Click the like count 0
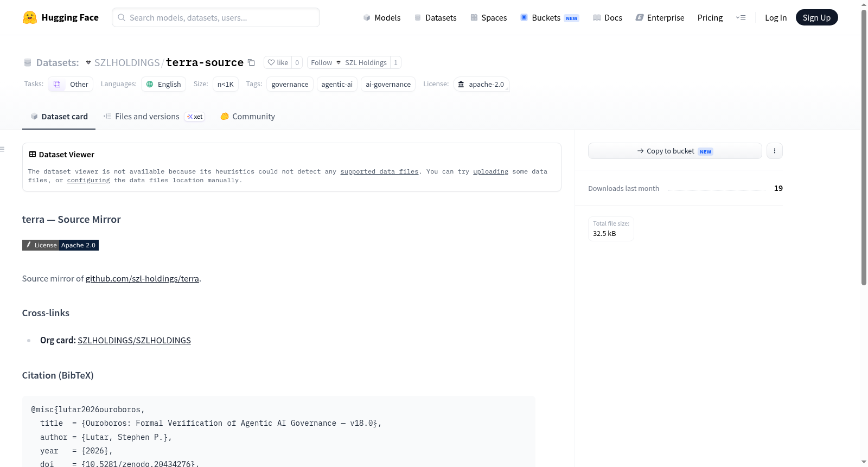Image resolution: width=868 pixels, height=467 pixels. pos(297,62)
